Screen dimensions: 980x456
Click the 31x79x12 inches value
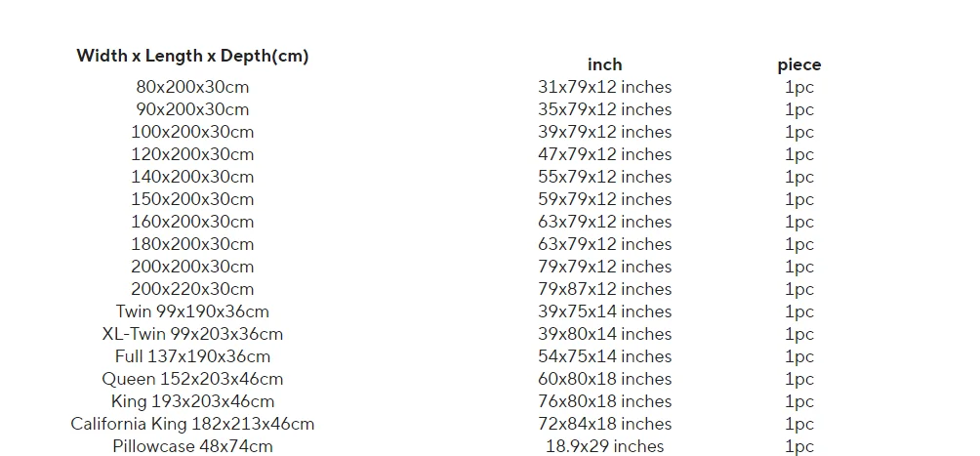604,87
